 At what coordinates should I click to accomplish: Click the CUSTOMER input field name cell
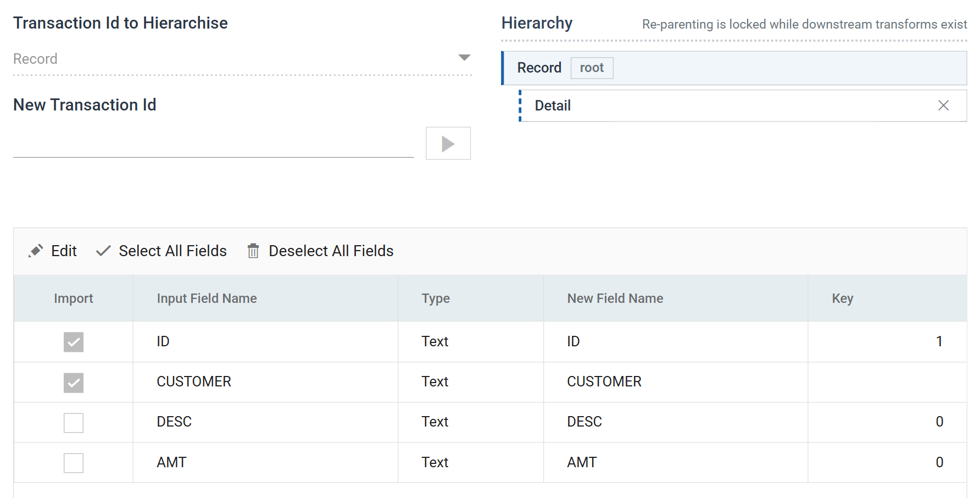265,382
